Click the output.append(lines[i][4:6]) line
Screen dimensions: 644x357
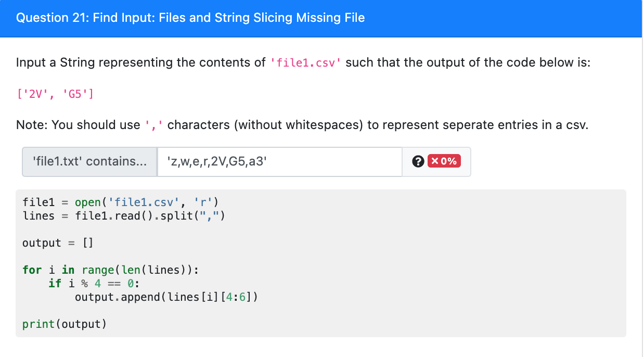[166, 297]
